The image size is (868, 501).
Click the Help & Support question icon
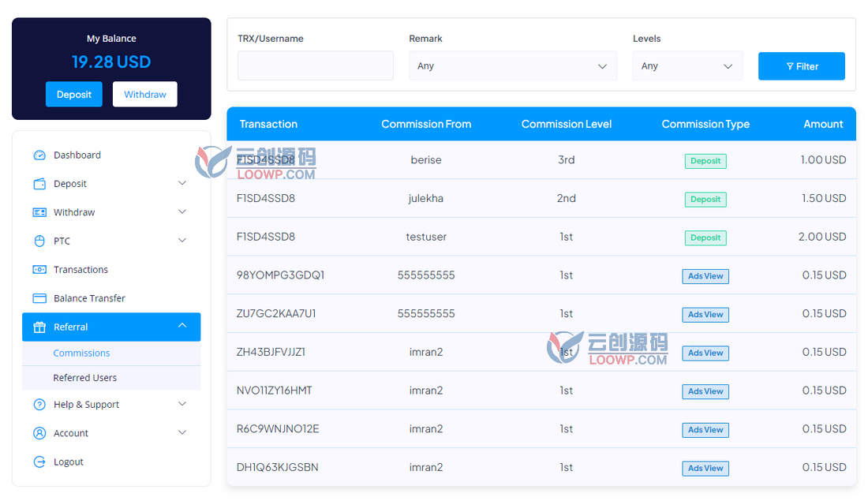[x=39, y=405]
